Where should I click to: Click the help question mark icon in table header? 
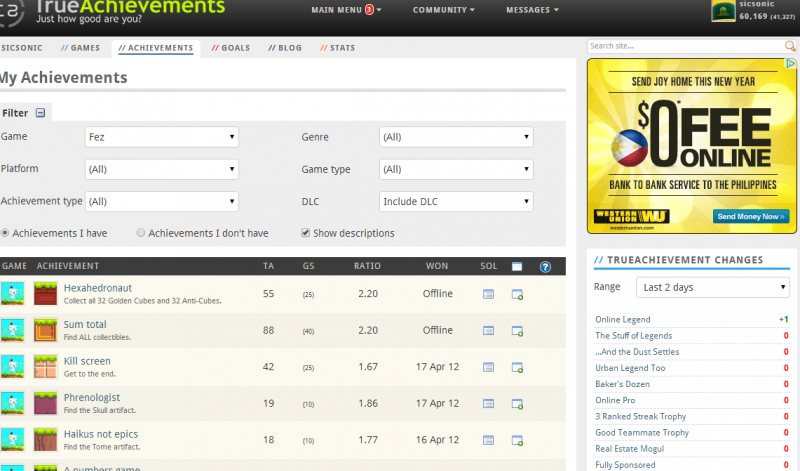545,266
